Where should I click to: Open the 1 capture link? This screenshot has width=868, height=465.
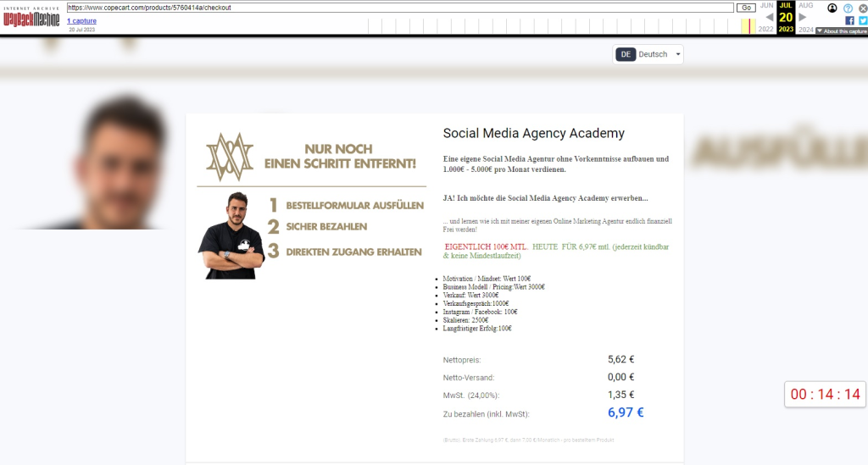coord(81,21)
